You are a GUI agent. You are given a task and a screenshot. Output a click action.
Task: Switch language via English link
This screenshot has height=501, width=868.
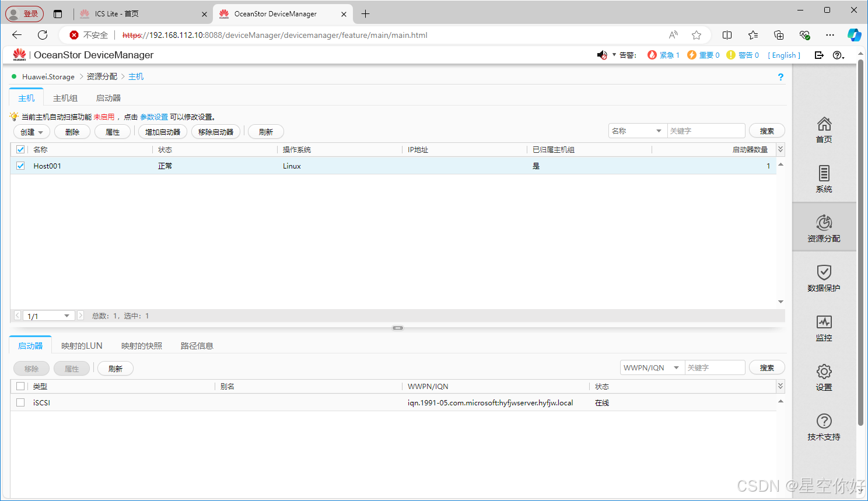tap(784, 55)
